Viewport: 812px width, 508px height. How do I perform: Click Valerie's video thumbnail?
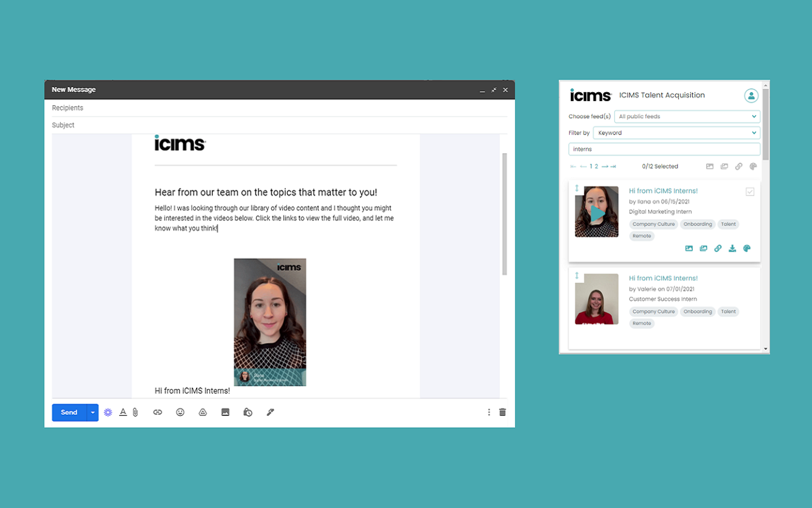click(596, 299)
